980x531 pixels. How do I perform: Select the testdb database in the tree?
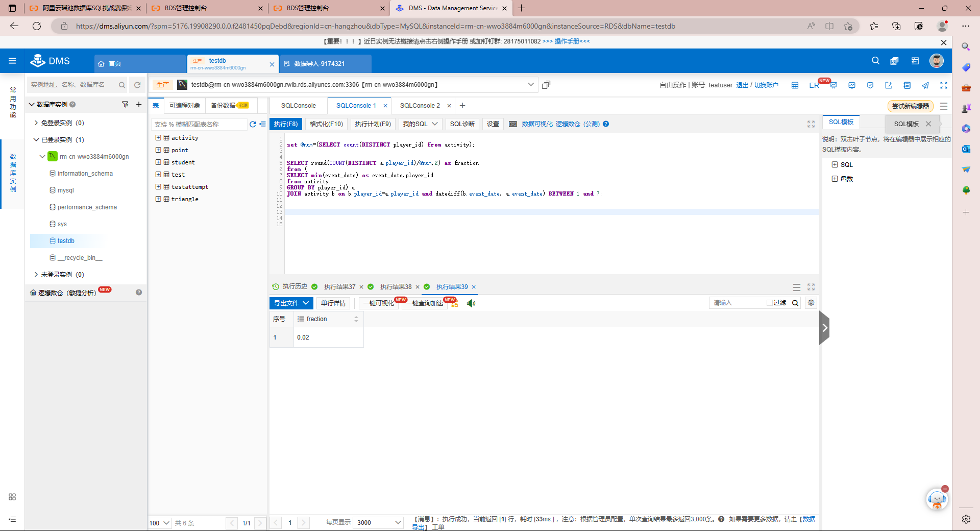[x=66, y=241]
